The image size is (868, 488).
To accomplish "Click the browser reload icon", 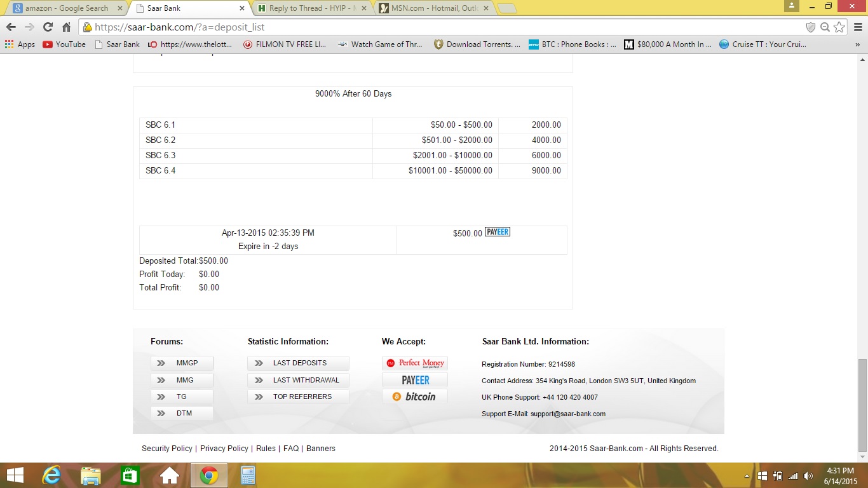I will click(48, 27).
